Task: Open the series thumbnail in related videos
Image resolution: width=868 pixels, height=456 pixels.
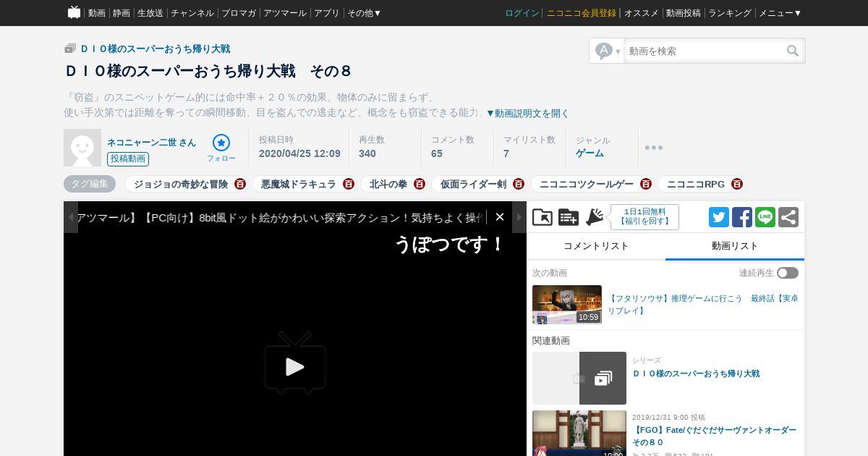Action: coord(579,378)
